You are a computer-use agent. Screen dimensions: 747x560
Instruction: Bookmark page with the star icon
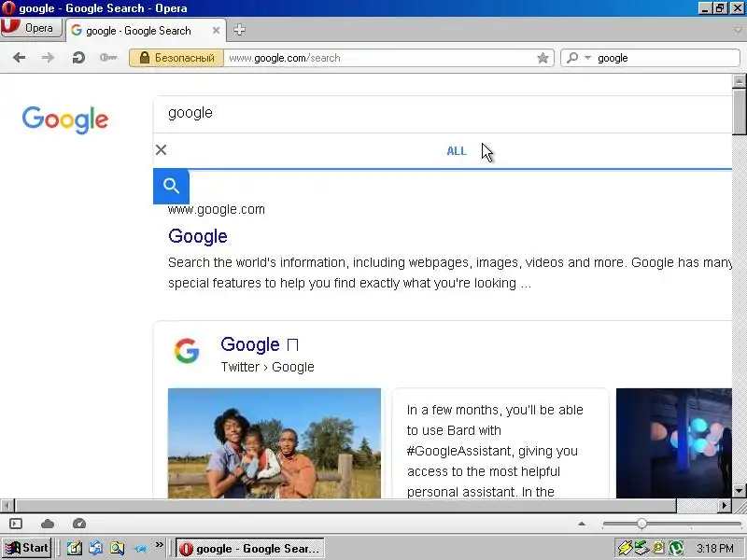click(x=543, y=58)
